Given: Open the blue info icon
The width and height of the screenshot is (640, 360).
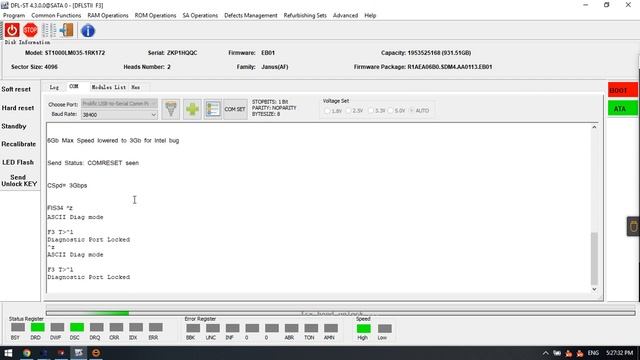Looking at the screenshot, I should tap(88, 31).
